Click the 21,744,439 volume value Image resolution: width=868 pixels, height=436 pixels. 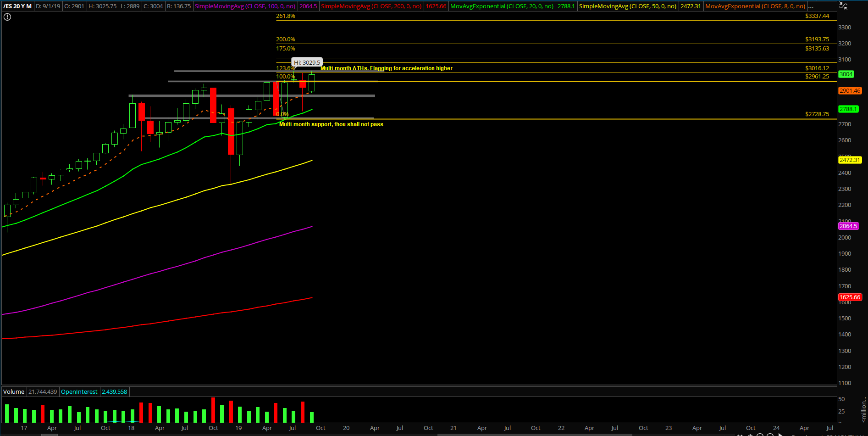[43, 392]
